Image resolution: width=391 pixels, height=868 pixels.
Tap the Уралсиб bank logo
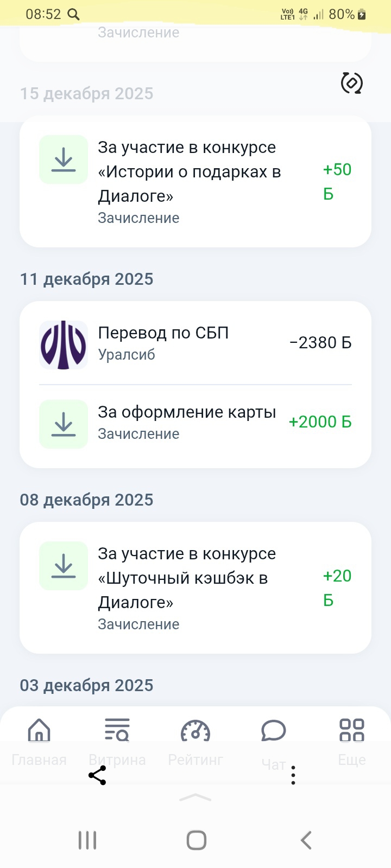point(64,345)
